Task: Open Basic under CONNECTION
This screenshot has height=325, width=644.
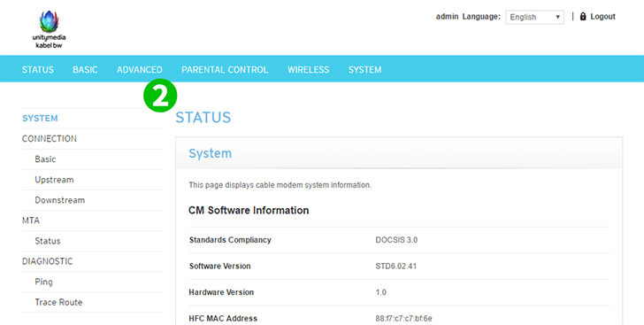Action: coord(45,159)
